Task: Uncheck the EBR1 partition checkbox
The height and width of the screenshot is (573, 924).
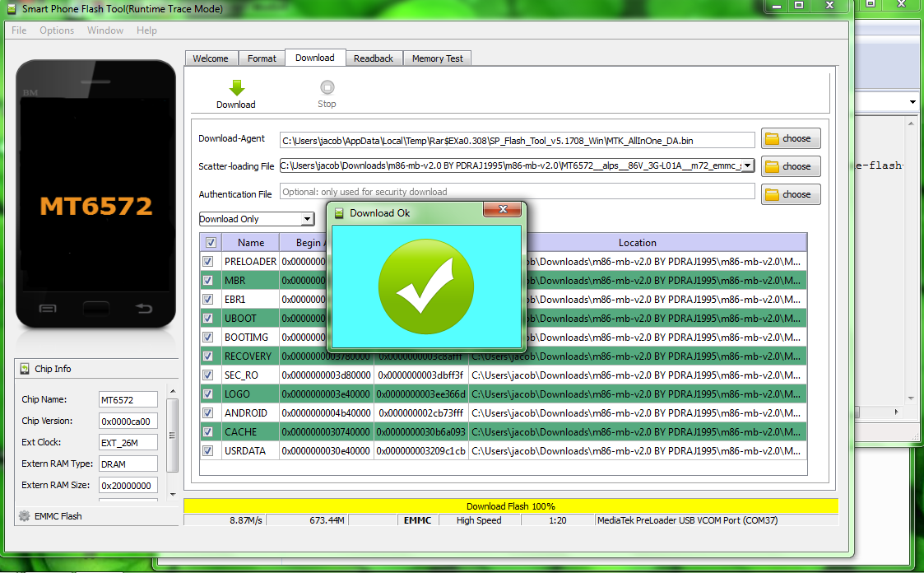Action: point(208,299)
